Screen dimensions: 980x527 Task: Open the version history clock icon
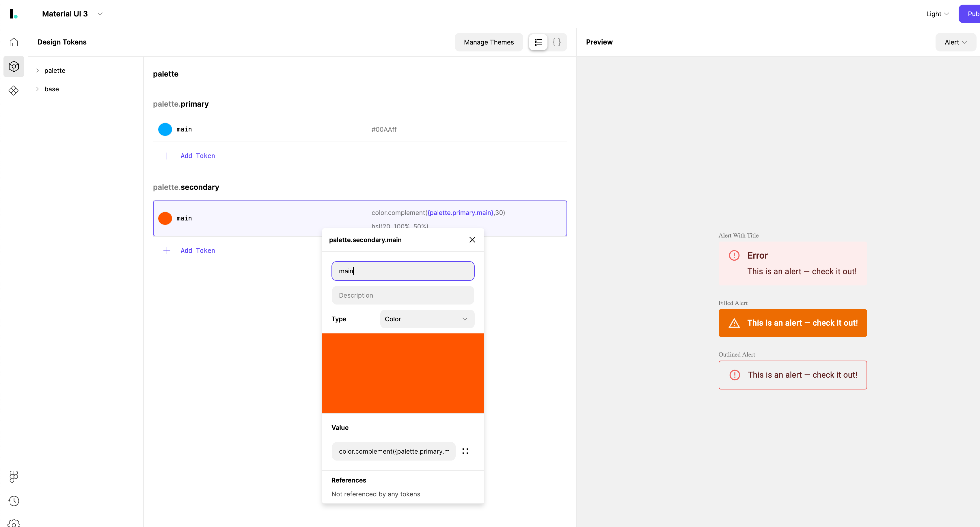[14, 501]
